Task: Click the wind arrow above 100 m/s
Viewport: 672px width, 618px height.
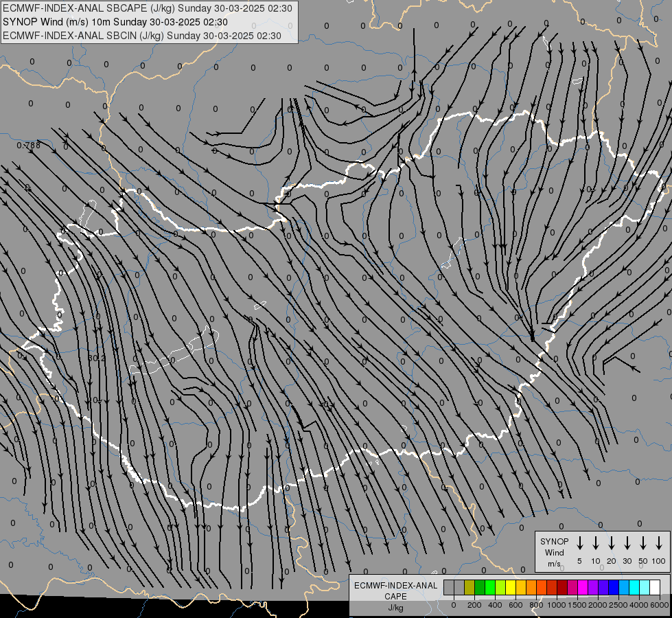Action: 659,542
